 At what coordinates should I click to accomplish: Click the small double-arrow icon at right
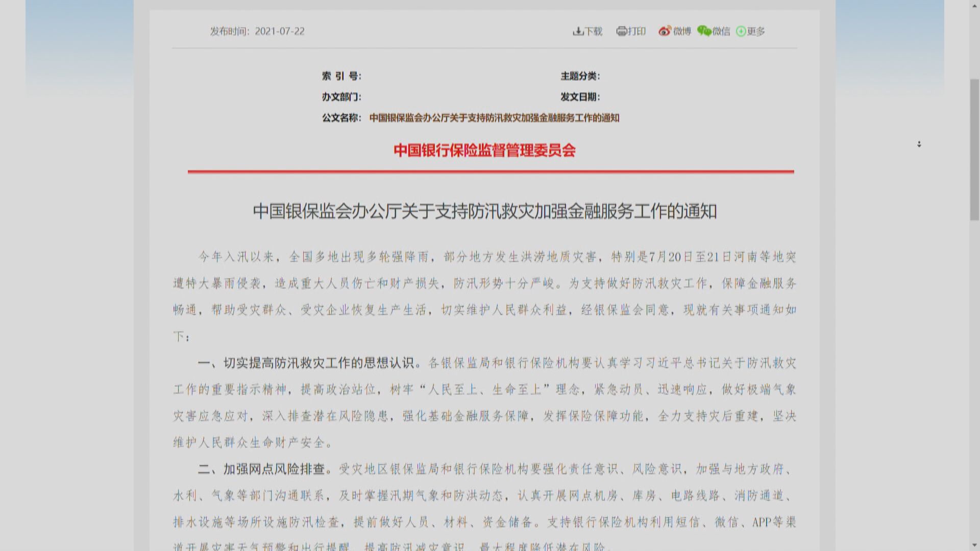tap(919, 144)
